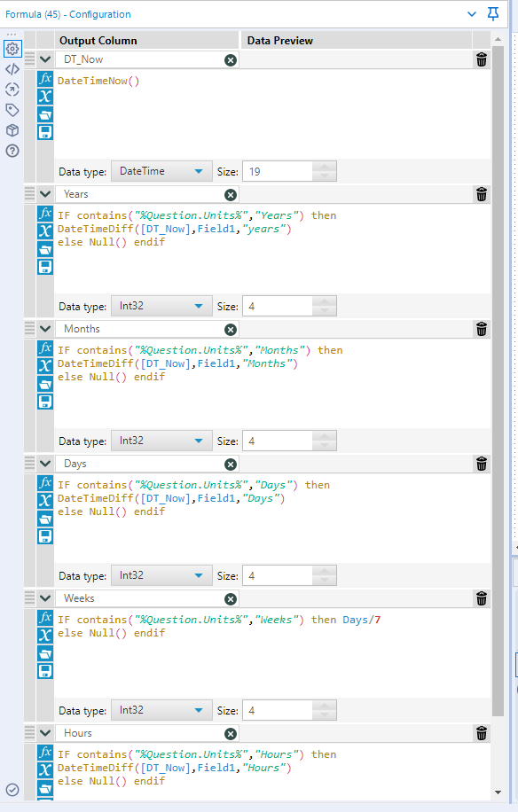Open the XML view using the code sidebar icon

pos(12,69)
